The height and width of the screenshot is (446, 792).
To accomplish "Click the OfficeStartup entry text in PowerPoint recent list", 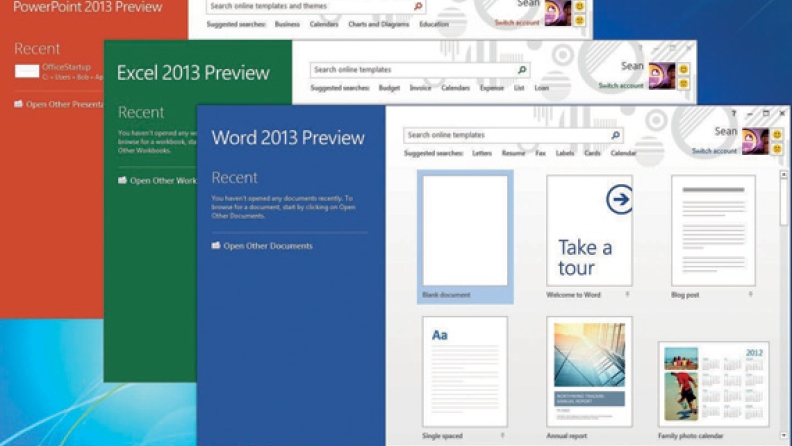I will 66,67.
